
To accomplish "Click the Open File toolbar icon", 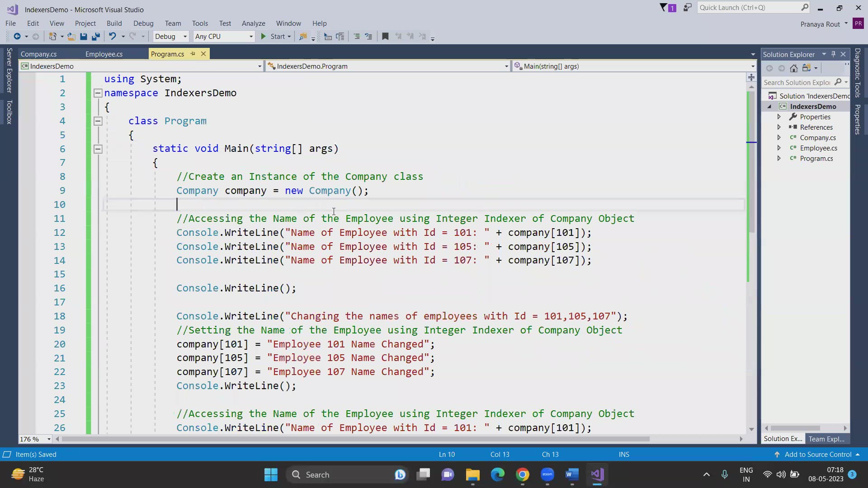I will 71,37.
